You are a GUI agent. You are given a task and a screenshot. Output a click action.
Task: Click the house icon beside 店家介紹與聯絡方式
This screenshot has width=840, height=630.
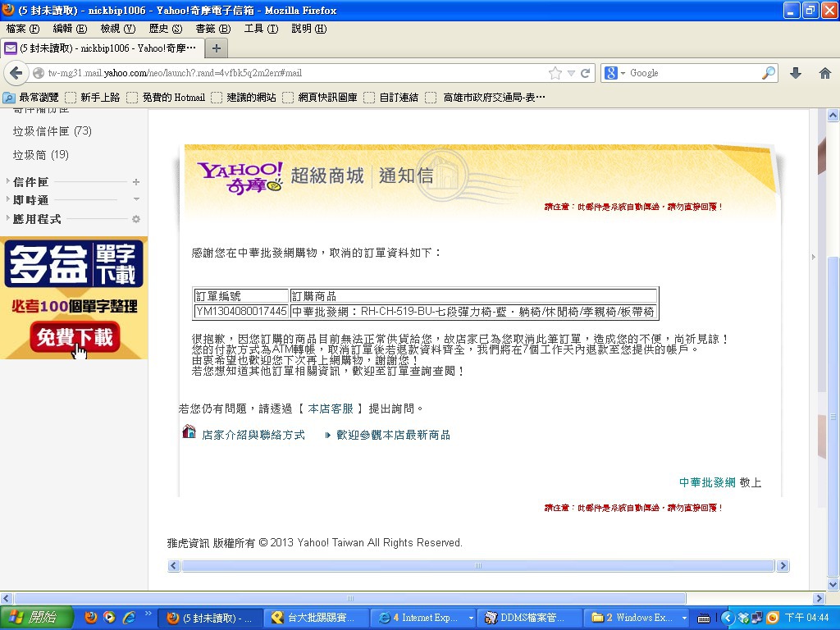[x=189, y=431]
